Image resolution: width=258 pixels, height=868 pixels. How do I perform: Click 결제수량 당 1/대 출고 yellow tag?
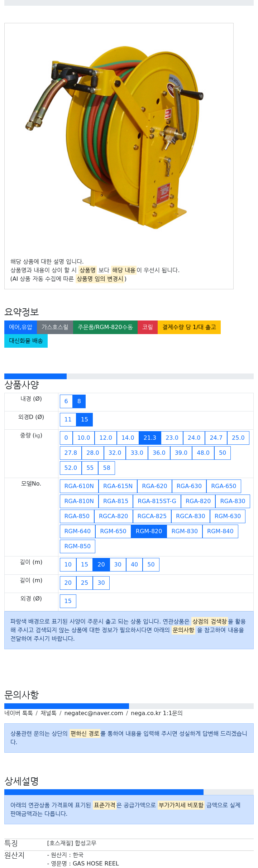coord(189,327)
